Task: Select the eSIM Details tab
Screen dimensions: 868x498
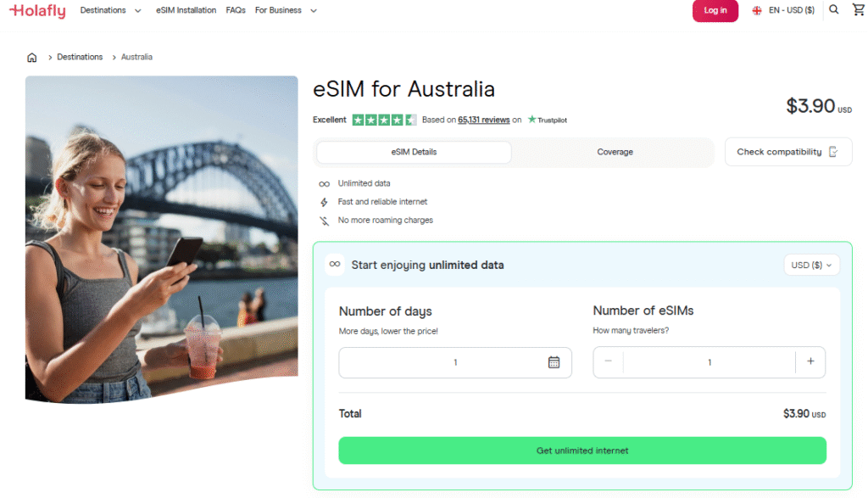Action: pyautogui.click(x=413, y=152)
